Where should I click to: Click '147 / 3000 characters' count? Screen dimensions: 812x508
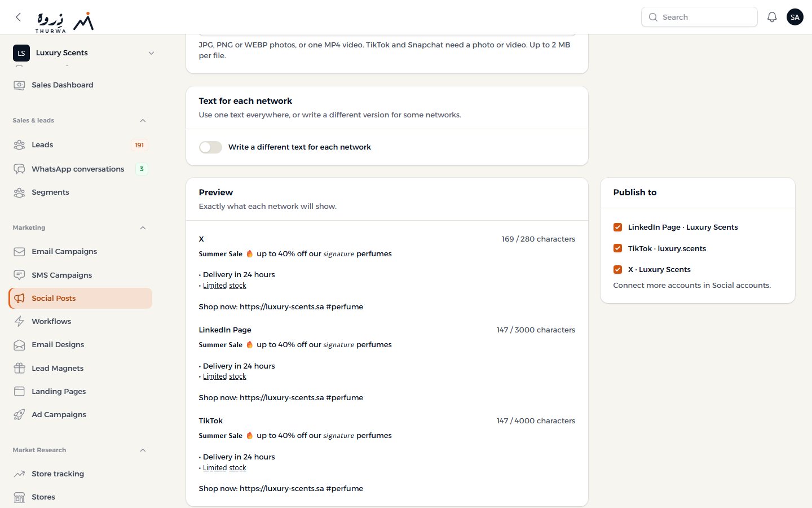pyautogui.click(x=536, y=330)
